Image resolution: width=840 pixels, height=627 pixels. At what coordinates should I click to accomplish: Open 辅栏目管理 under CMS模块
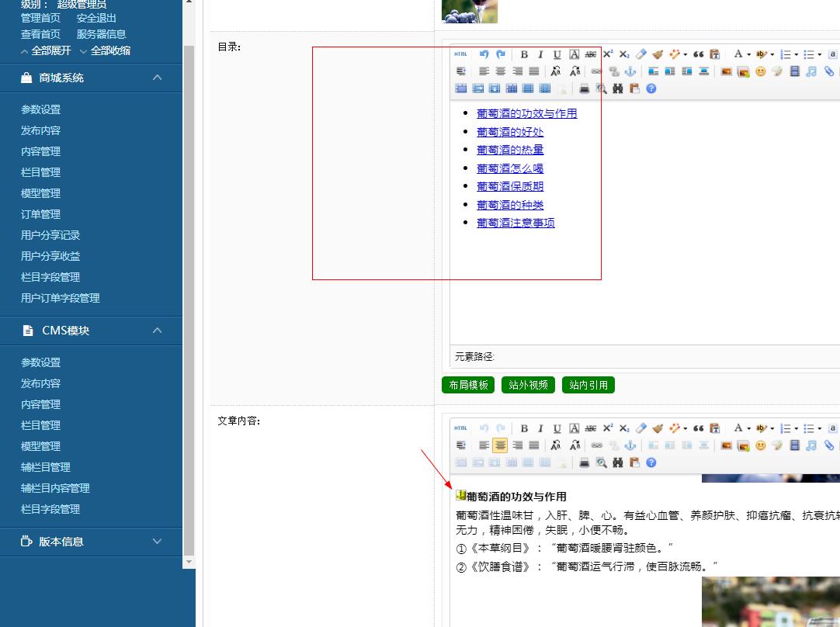tap(45, 467)
